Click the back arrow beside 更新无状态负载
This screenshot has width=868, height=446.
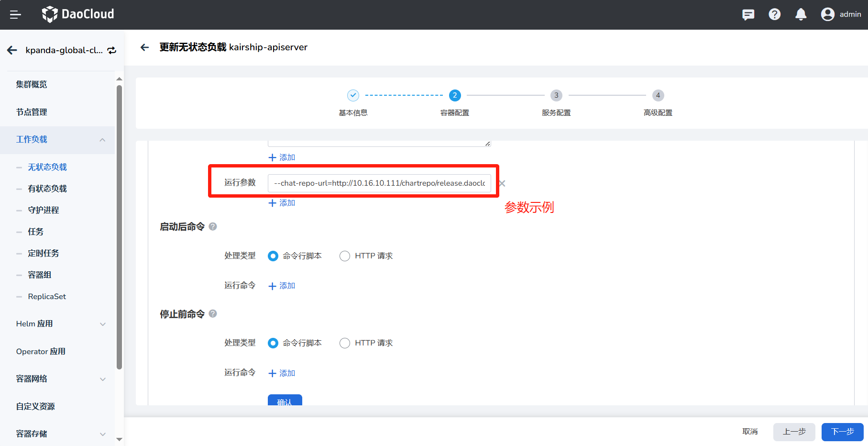(x=144, y=47)
